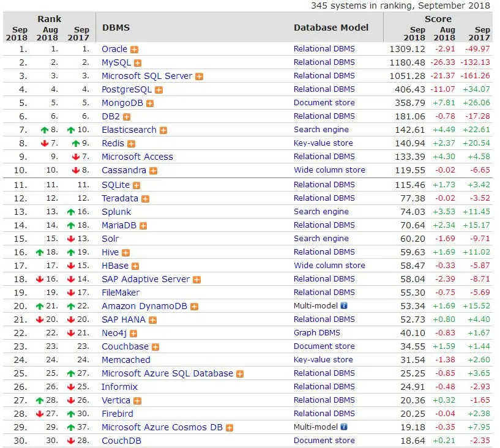Click Key-value store model in Redis row
This screenshot has width=500, height=448.
coord(323,143)
